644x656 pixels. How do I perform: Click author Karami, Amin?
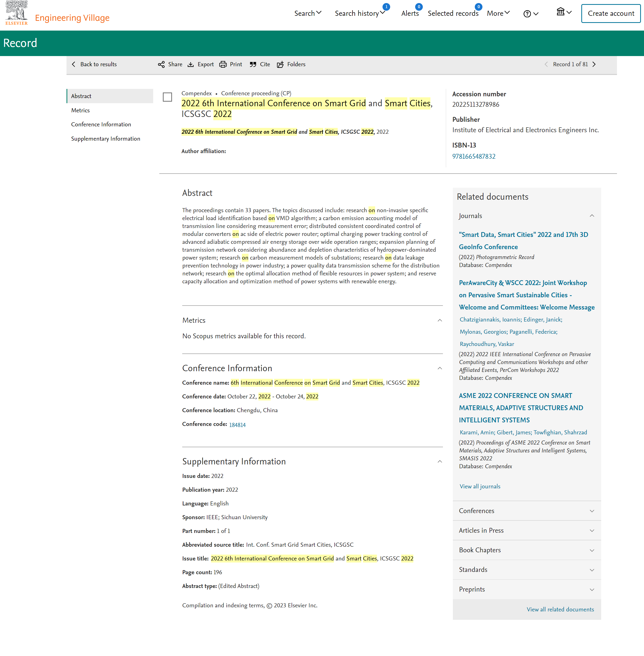coord(477,433)
